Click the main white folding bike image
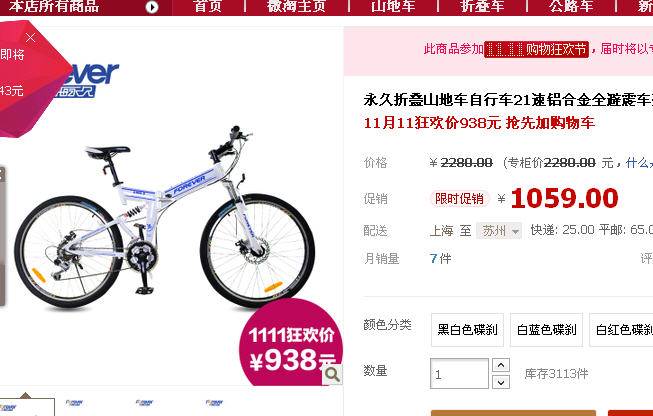The image size is (653, 416). coord(164,217)
